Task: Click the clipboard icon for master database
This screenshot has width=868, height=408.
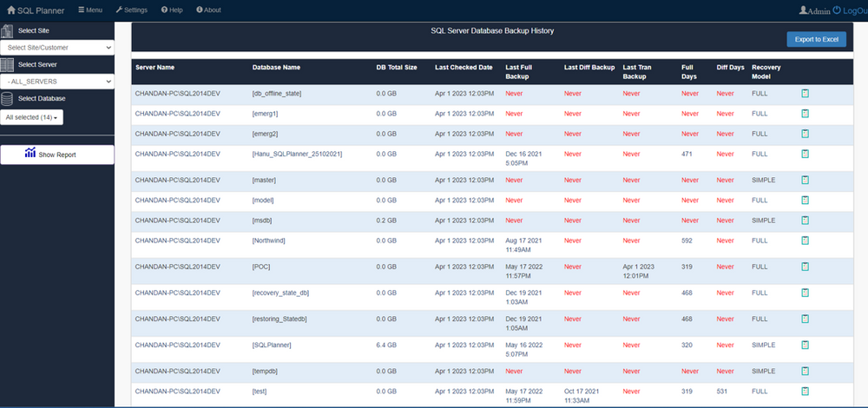Action: 805,180
